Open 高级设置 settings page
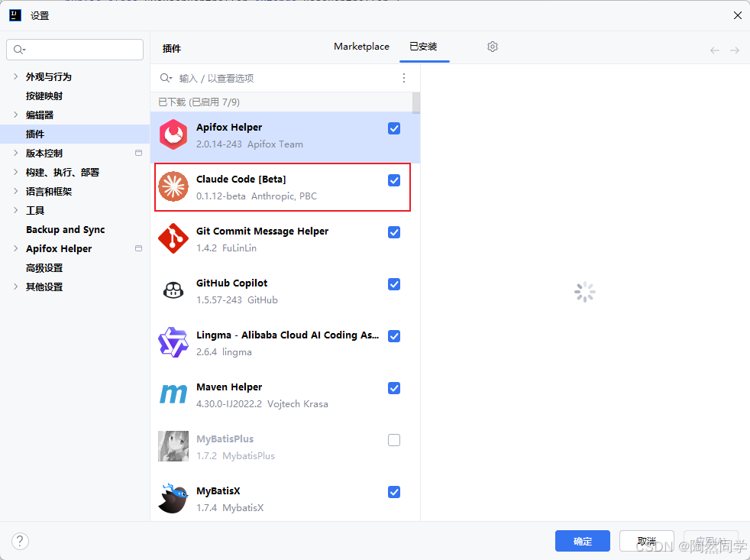 click(44, 267)
